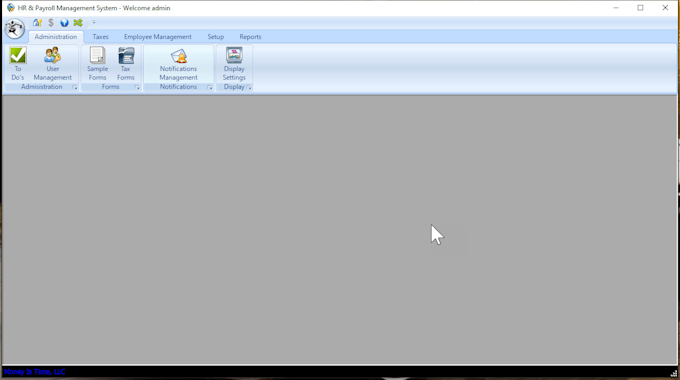The width and height of the screenshot is (680, 380).
Task: Switch to the Reports ribbon tab
Action: coord(250,37)
